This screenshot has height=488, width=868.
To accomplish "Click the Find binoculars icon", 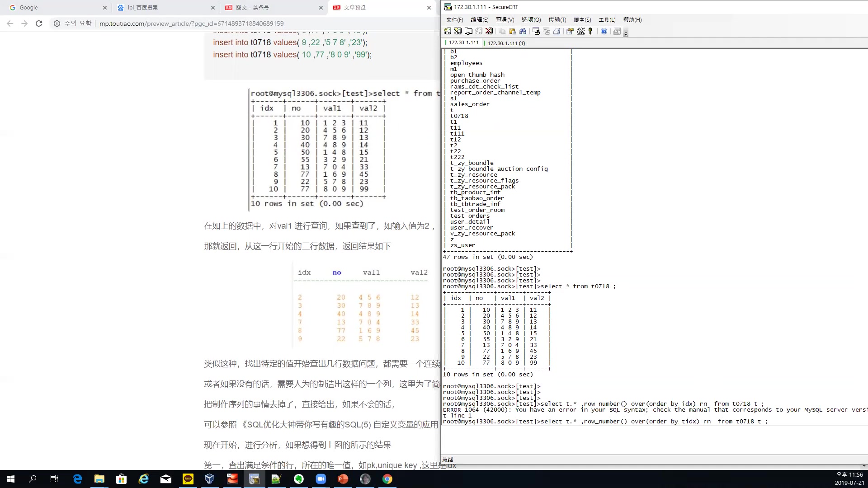I will 523,31.
